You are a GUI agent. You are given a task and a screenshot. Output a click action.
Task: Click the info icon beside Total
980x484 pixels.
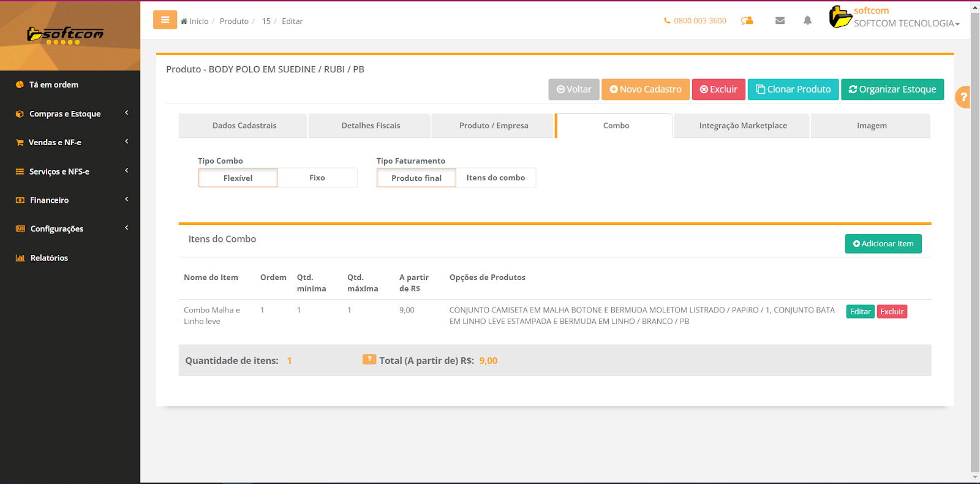(x=369, y=360)
